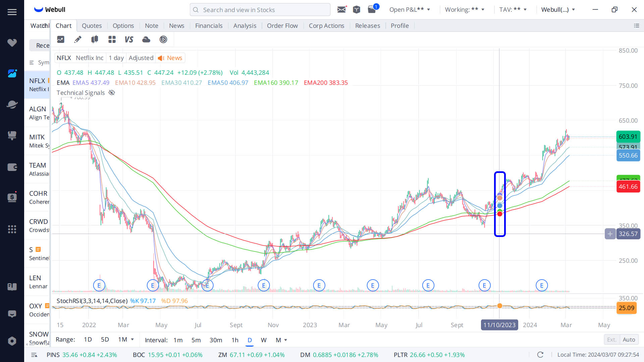Open the list view icon at tab bar right

[637, 26]
